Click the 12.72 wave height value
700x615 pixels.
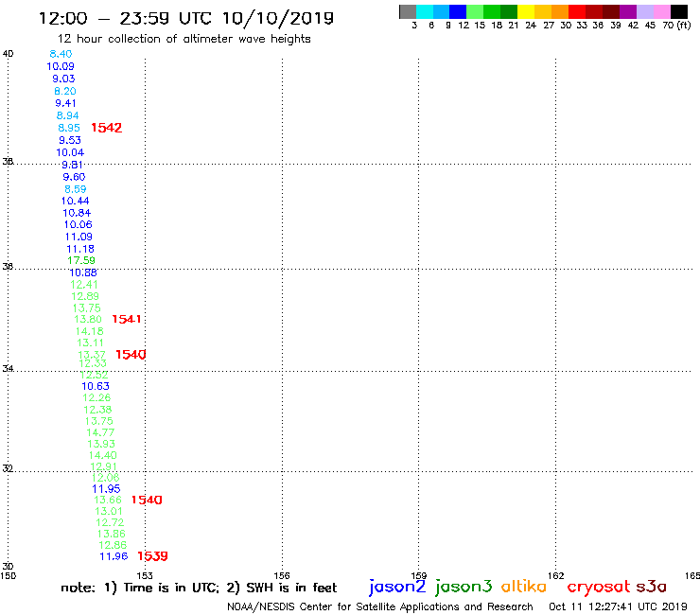110,522
